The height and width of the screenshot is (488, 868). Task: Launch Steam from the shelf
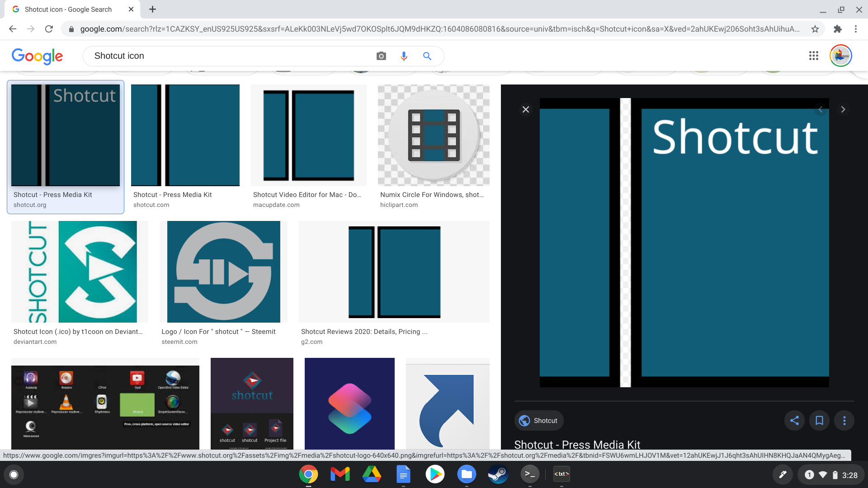498,474
